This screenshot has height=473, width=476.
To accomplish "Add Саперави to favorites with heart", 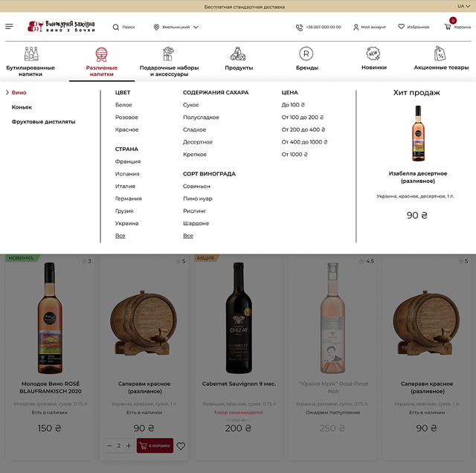I will [181, 446].
